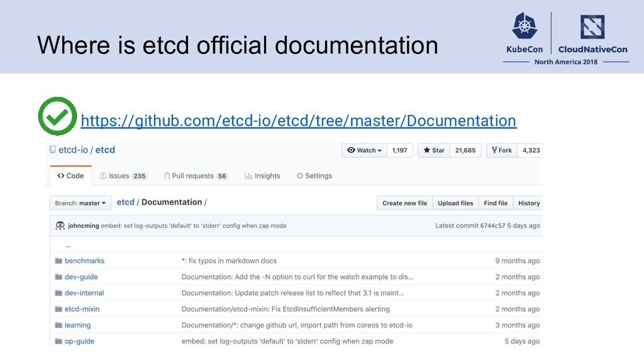644x362 pixels.
Task: Click the green checkmark circle icon
Action: (x=57, y=116)
